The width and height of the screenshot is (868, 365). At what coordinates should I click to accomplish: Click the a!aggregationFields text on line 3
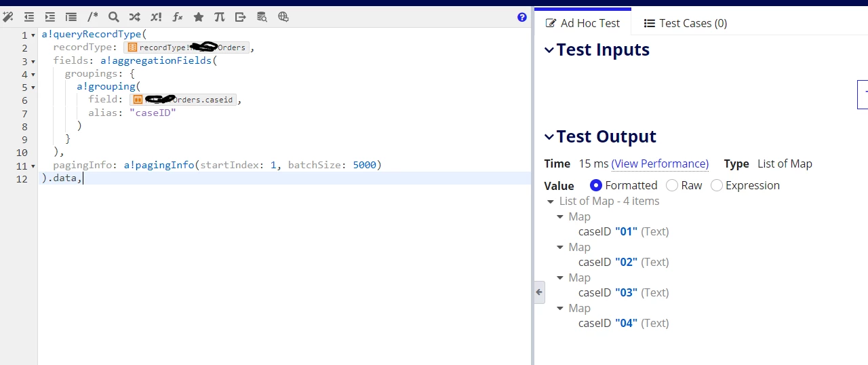click(x=156, y=60)
